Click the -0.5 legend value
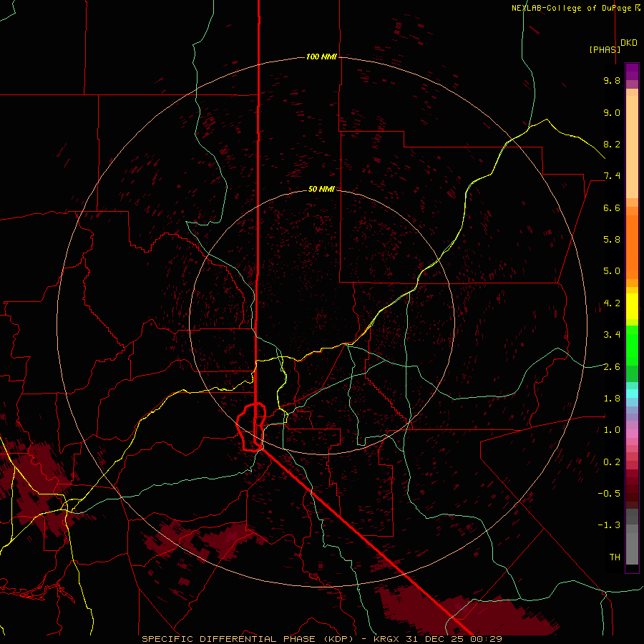Screen dimensions: 644x644 [609, 494]
